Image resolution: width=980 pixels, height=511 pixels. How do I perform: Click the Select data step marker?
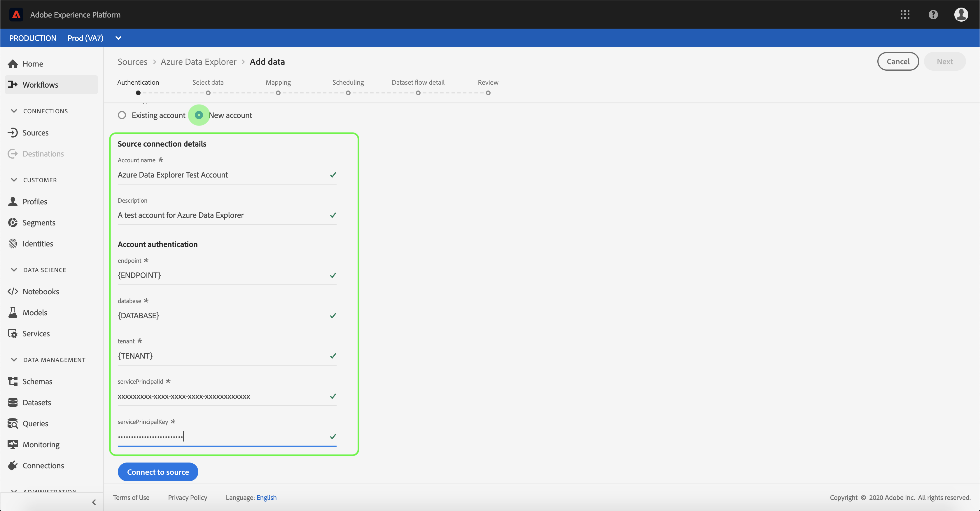[x=208, y=93]
